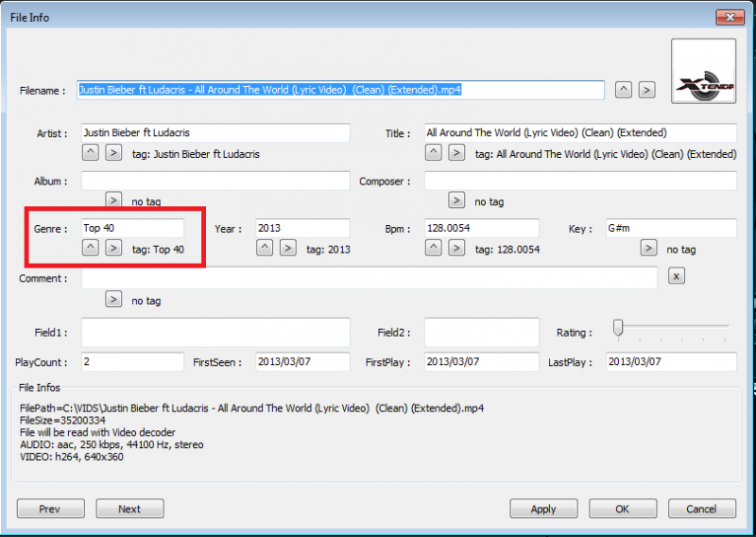The width and height of the screenshot is (756, 537).
Task: Click the Xtendamix cover art thumbnail
Action: click(704, 72)
